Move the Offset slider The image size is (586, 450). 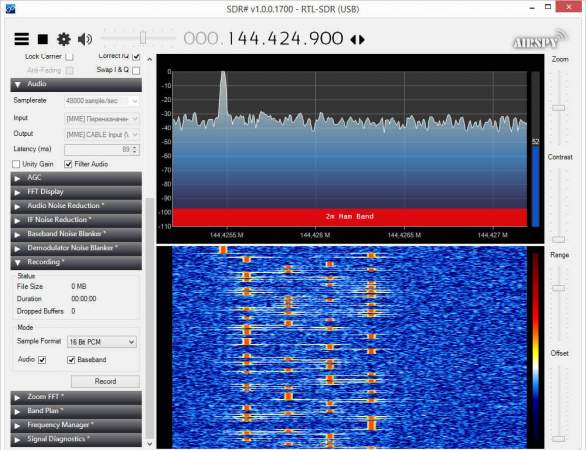click(x=559, y=439)
